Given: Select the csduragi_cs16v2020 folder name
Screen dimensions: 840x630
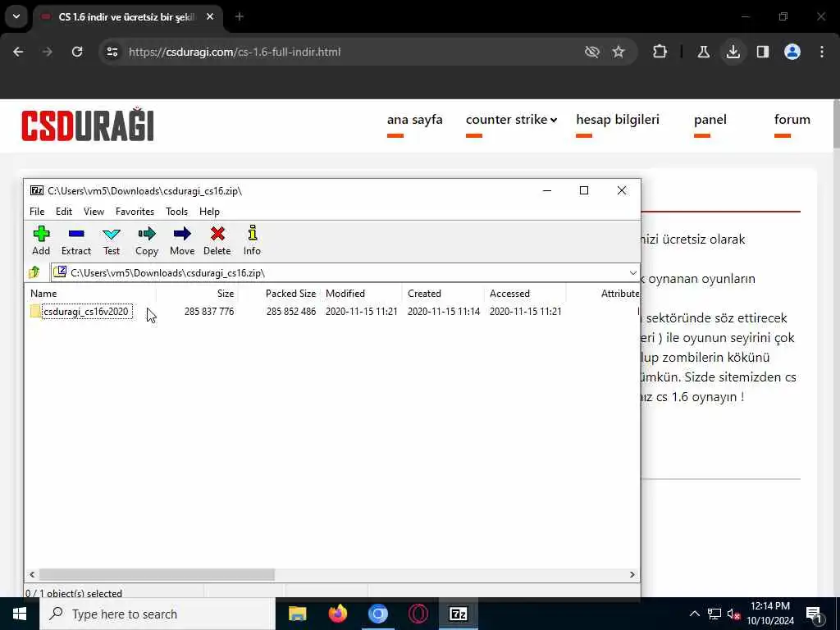Looking at the screenshot, I should (87, 311).
